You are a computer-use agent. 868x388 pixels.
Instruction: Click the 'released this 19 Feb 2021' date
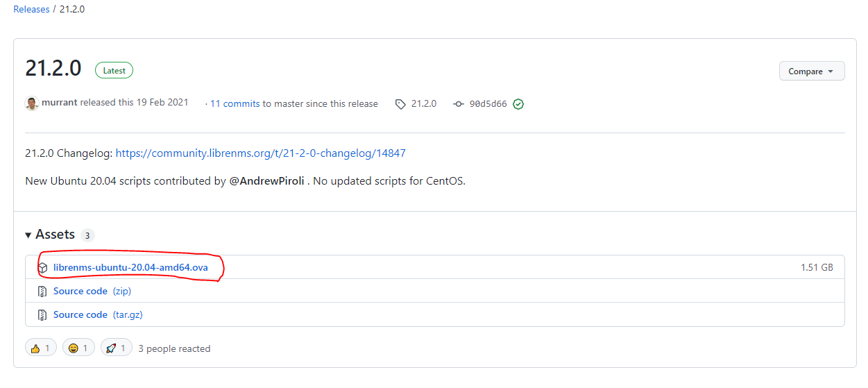pos(134,103)
